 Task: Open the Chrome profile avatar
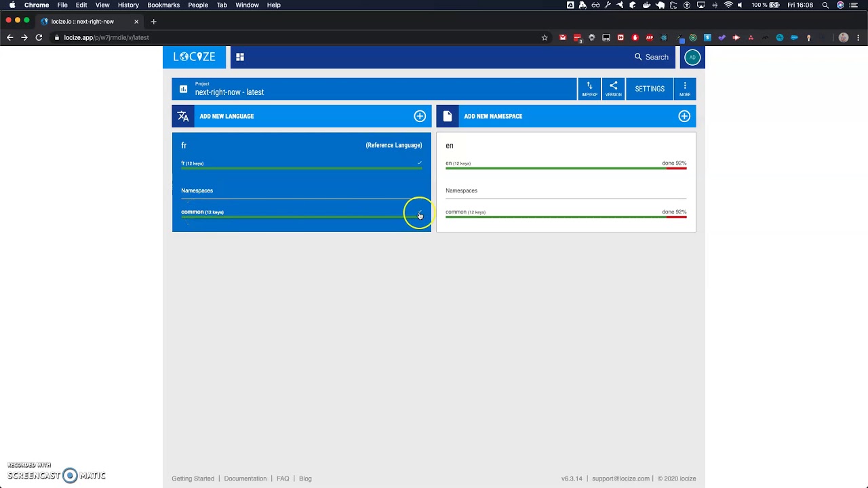pos(844,37)
